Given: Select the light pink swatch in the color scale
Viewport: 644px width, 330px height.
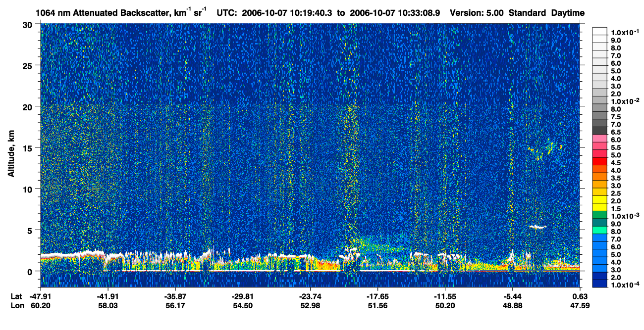Looking at the screenshot, I should (x=600, y=138).
